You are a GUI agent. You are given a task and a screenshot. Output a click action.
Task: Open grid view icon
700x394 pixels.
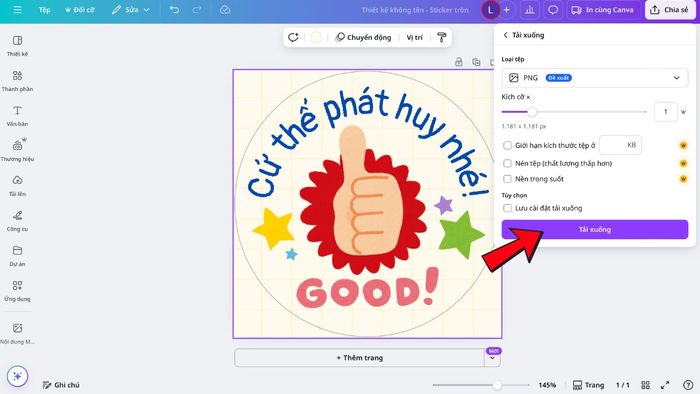(646, 385)
